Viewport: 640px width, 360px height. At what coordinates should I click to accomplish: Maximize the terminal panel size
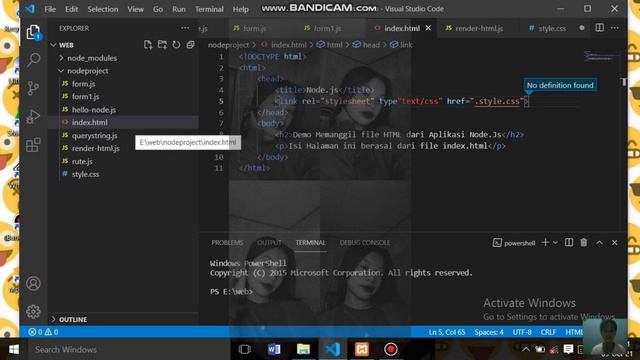tap(599, 242)
